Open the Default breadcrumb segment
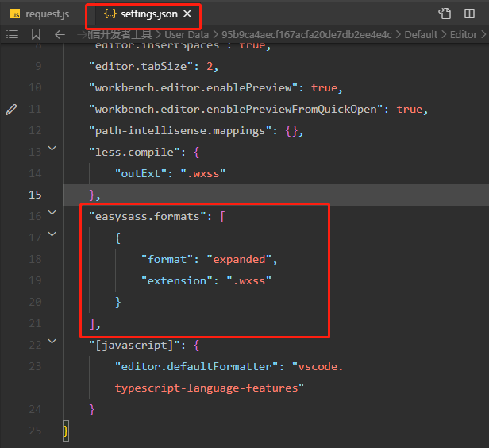This screenshot has height=448, width=489. pyautogui.click(x=421, y=35)
